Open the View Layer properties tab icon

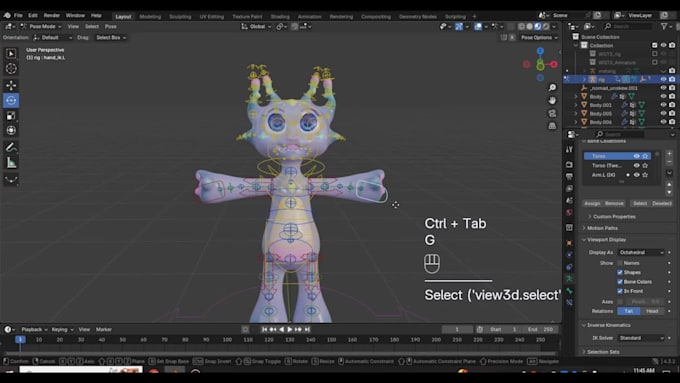click(569, 189)
